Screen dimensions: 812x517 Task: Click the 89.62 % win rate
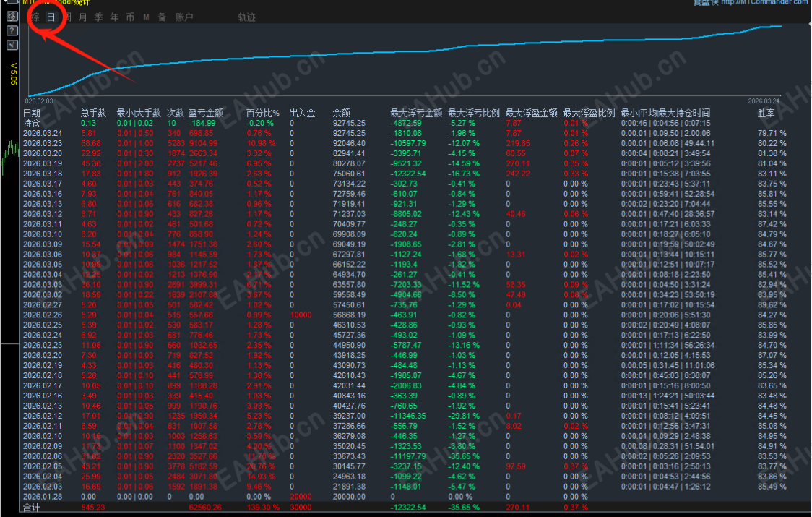[x=772, y=305]
